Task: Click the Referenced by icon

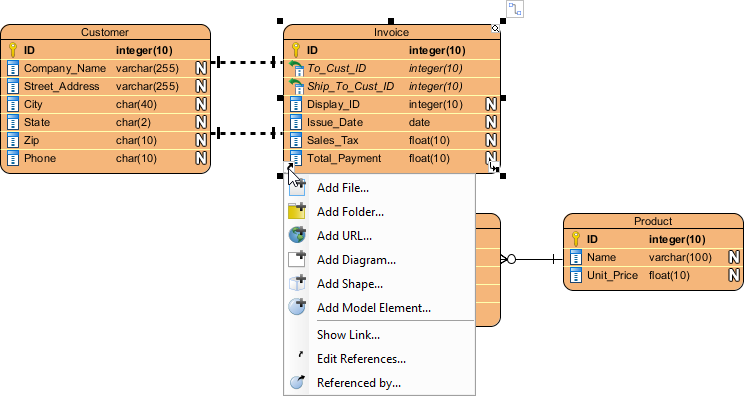Action: coord(297,382)
